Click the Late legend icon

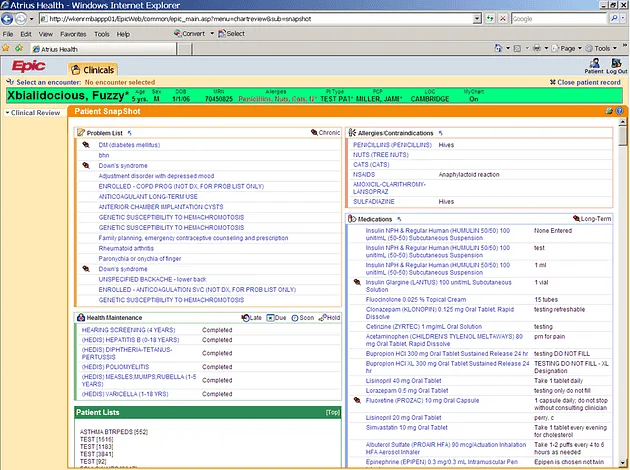(245, 318)
